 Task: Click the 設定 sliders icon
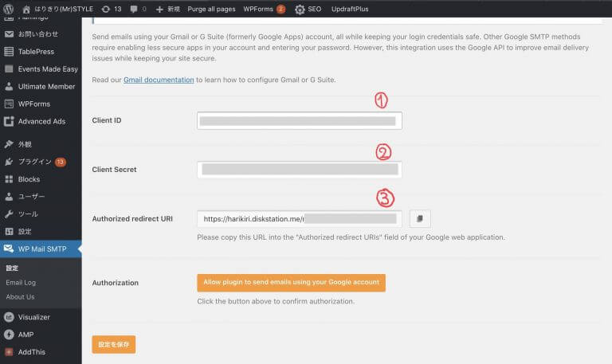9,231
